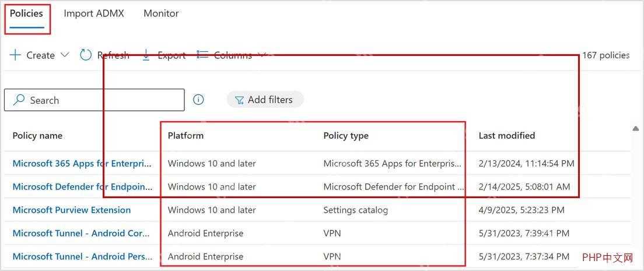This screenshot has width=644, height=271.
Task: Click Microsoft 365 Apps for Enterpris... policy type cell
Action: point(392,163)
